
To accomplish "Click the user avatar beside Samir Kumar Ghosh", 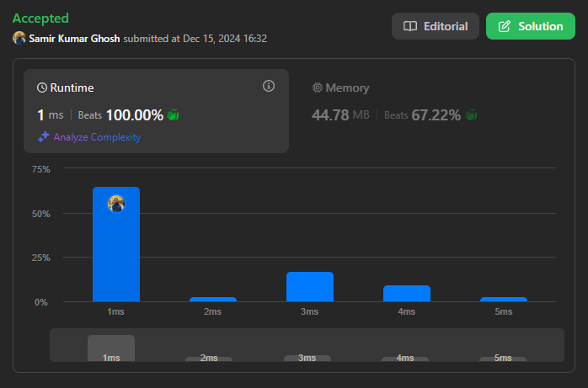I will (x=19, y=38).
